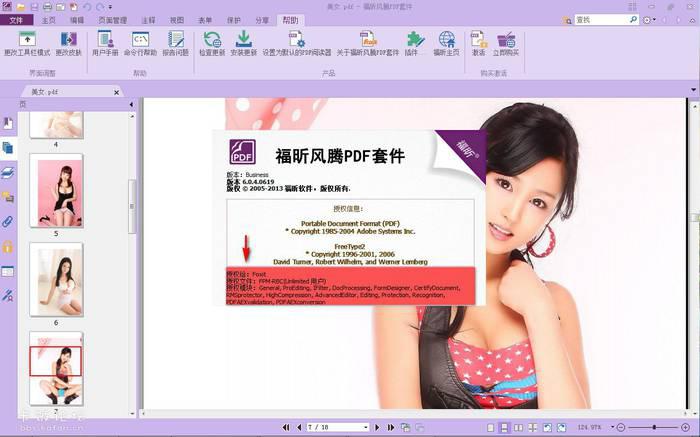
Task: Click 安装更新 install update icon
Action: pos(244,39)
